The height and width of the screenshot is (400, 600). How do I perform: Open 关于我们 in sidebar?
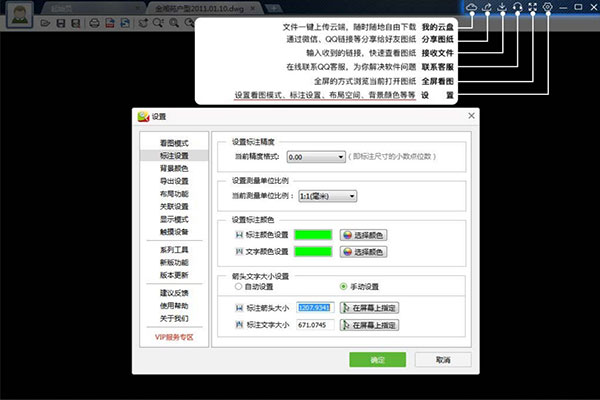[x=174, y=318]
